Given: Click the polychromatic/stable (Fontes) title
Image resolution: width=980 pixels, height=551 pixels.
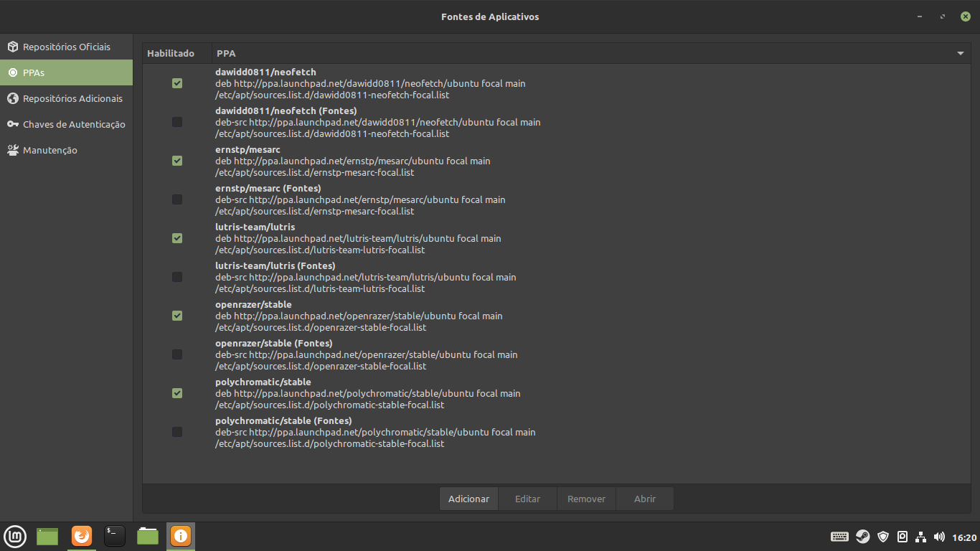Looking at the screenshot, I should [x=283, y=420].
